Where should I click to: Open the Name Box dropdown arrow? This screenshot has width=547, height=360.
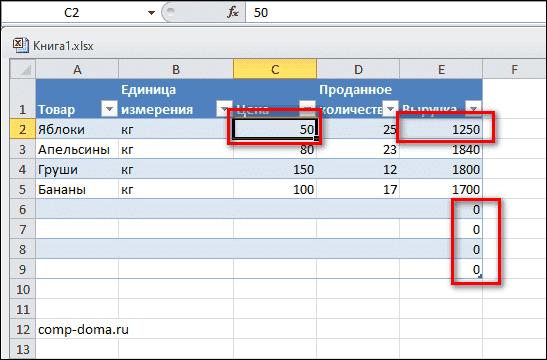click(151, 13)
